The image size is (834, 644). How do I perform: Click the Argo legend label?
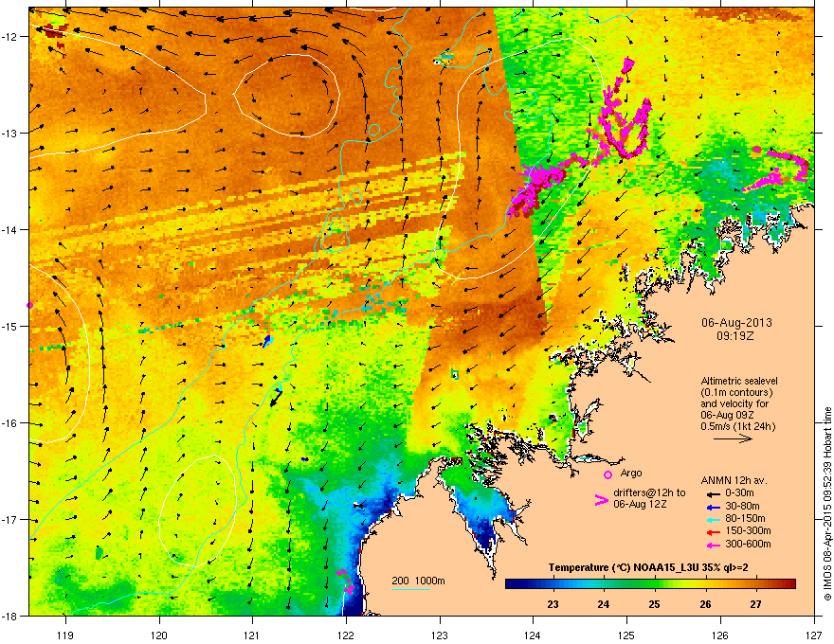pyautogui.click(x=631, y=473)
